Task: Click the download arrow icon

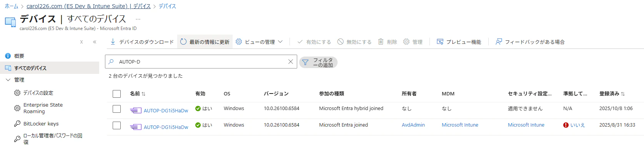Action: (113, 42)
